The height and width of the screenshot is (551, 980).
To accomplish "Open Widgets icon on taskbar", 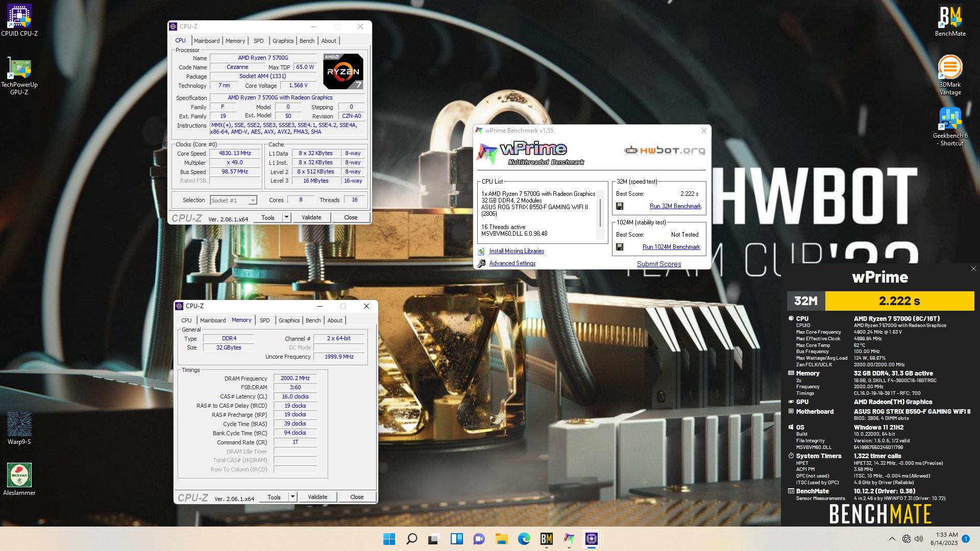I will tap(456, 539).
